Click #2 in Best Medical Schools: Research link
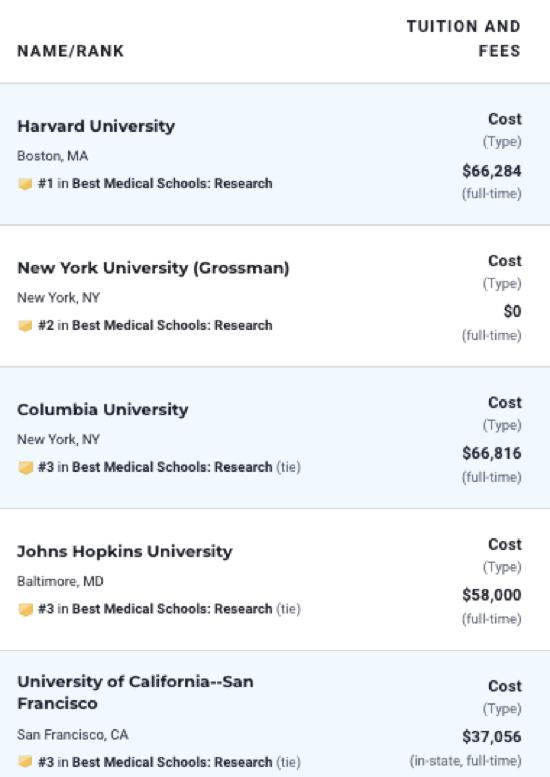The image size is (550, 777). point(155,325)
